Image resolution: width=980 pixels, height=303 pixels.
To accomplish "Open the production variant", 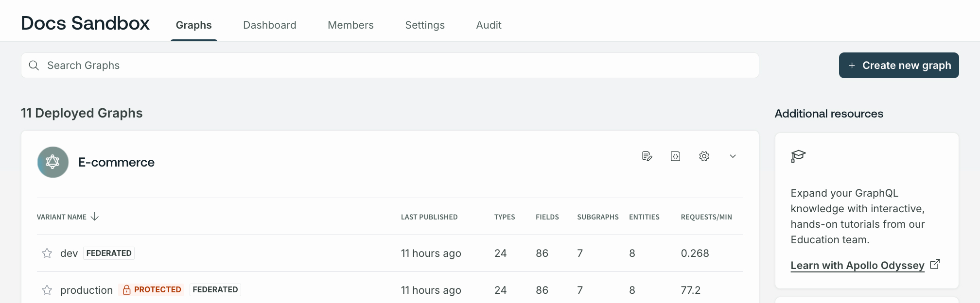I will pyautogui.click(x=87, y=290).
